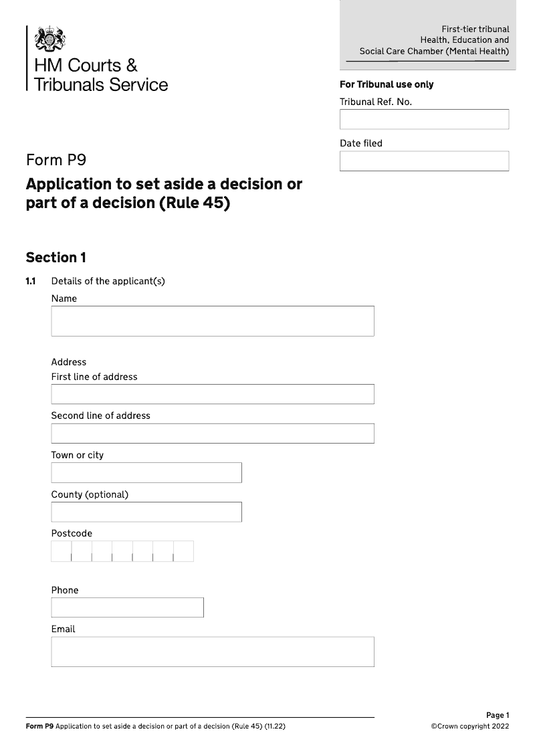
Task: Click the First line of address field
Action: (213, 394)
